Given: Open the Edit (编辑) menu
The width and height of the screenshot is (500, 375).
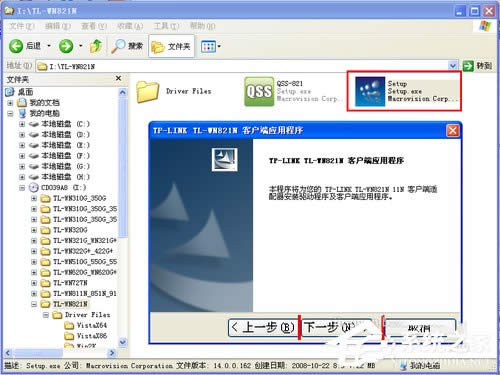Looking at the screenshot, I should pos(57,26).
